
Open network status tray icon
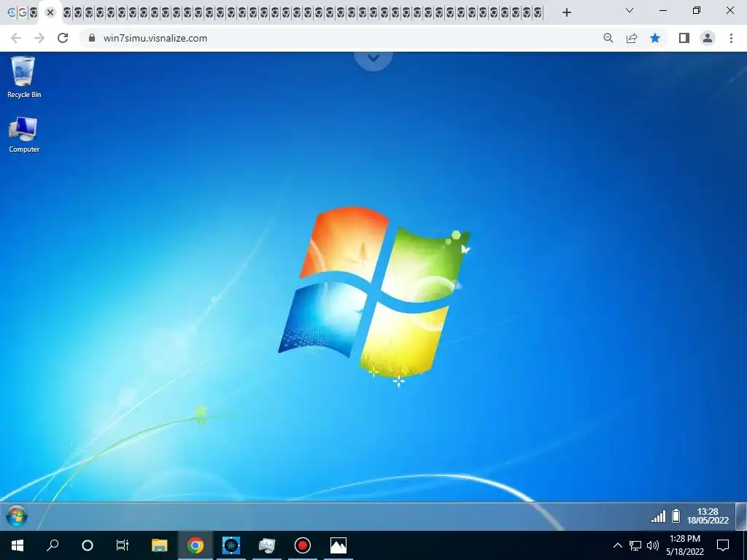pyautogui.click(x=635, y=545)
